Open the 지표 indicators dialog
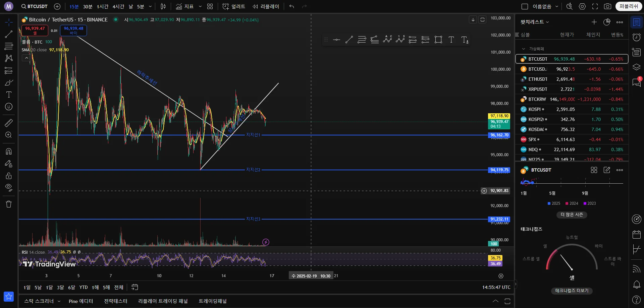 pos(184,6)
